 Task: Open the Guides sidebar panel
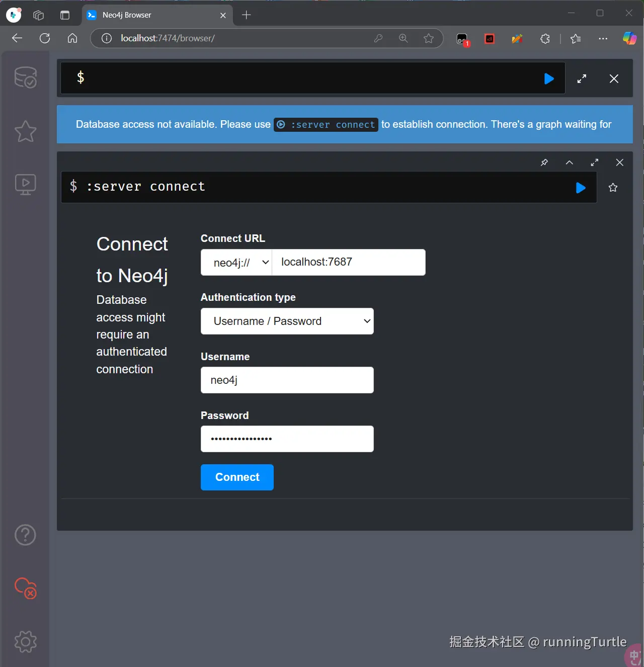pyautogui.click(x=25, y=185)
